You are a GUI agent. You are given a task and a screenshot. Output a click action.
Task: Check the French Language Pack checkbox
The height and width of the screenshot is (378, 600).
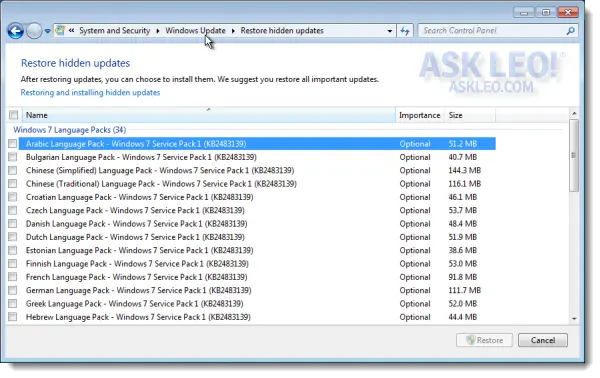click(13, 277)
